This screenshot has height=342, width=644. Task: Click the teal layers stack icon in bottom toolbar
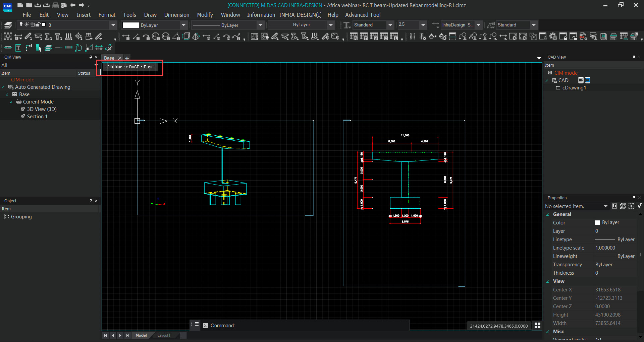[48, 48]
